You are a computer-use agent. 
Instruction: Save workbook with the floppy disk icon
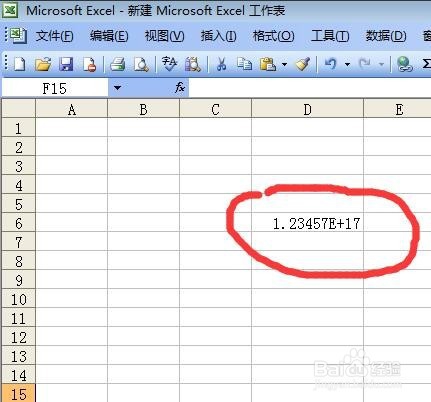point(66,63)
